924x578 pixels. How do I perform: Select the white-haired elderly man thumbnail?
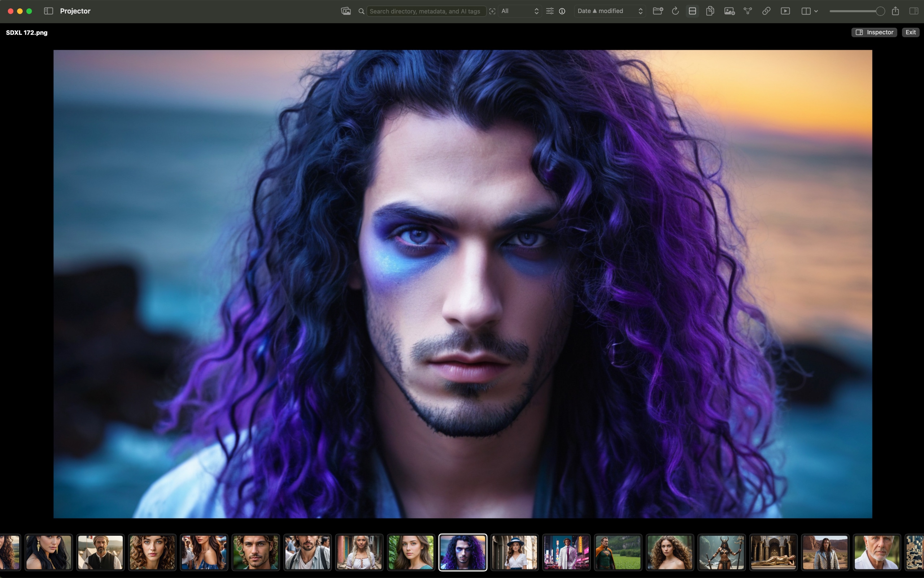click(877, 552)
